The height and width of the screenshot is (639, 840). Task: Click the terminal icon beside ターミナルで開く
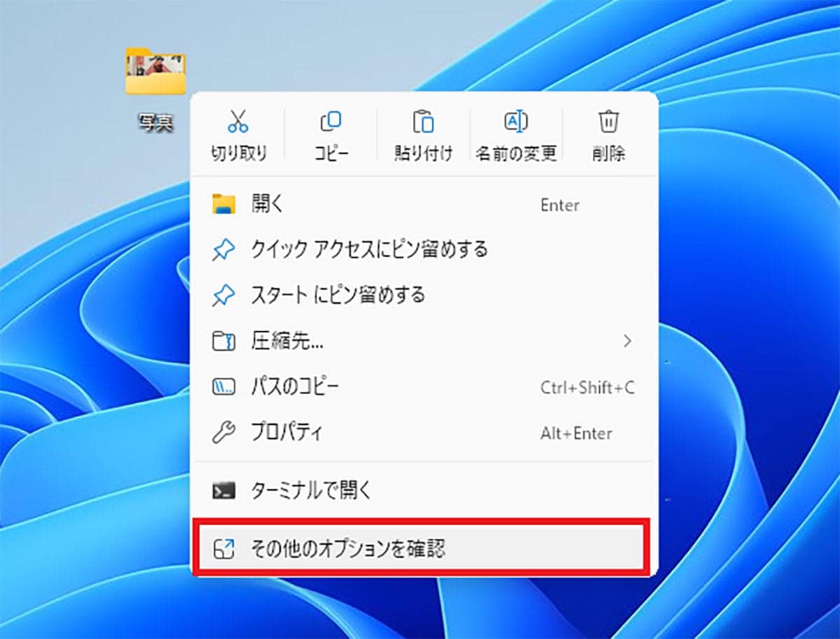pyautogui.click(x=223, y=490)
